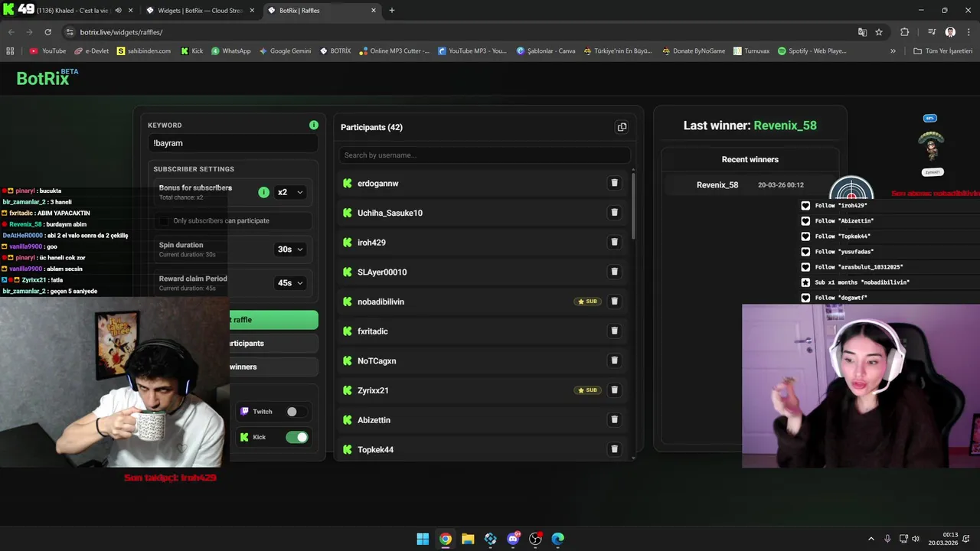
Task: Click subscriber bonus info icon
Action: coord(263,192)
